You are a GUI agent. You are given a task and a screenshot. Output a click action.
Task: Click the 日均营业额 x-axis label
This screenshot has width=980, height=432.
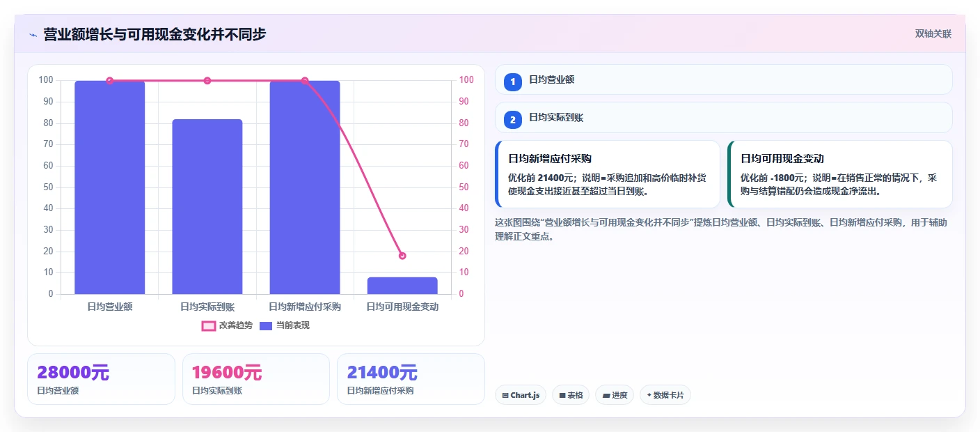pos(110,307)
